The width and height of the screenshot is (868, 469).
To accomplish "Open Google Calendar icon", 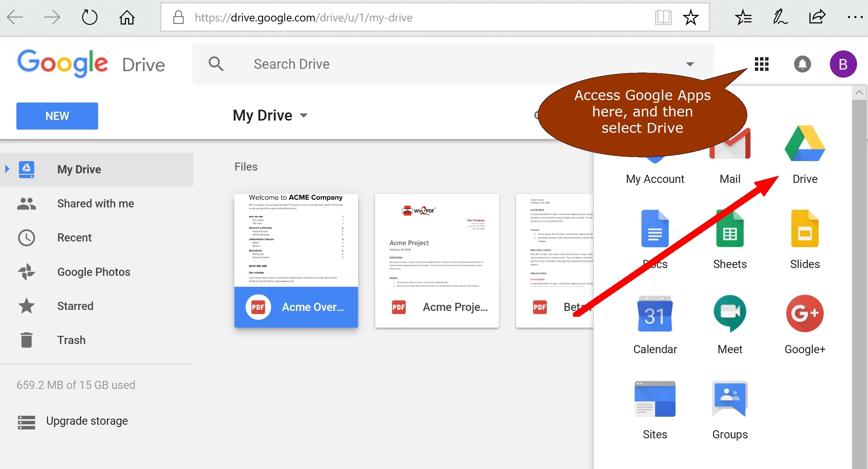I will (x=654, y=314).
